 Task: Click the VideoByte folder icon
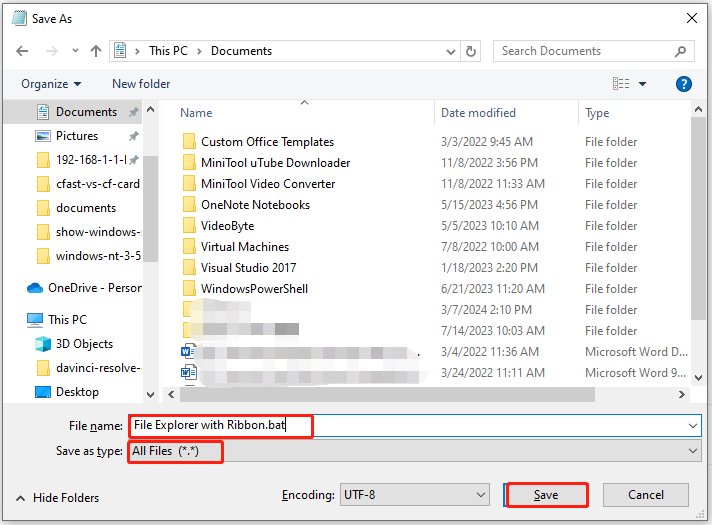tap(189, 226)
